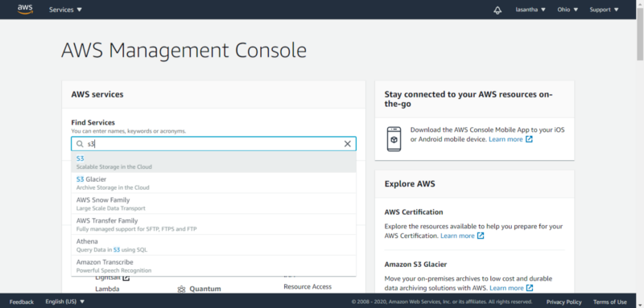Clear the search with the X icon

point(348,144)
